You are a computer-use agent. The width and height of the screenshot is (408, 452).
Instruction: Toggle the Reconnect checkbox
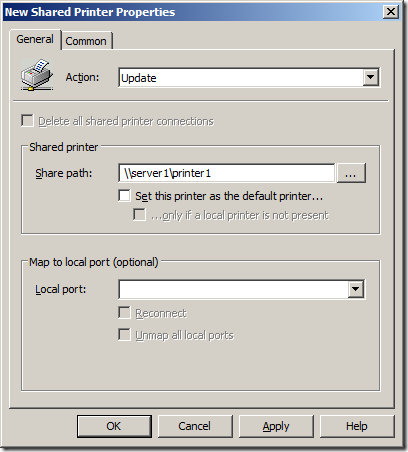point(124,313)
